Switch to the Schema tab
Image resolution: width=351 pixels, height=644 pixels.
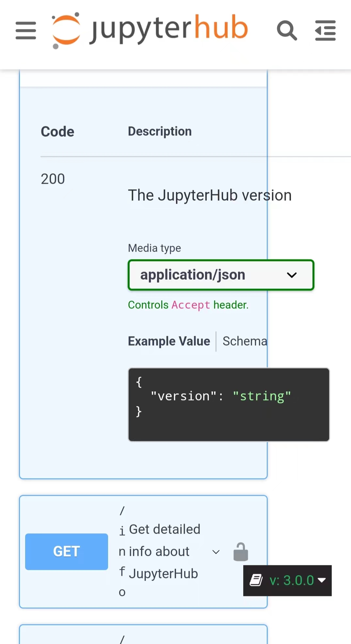[x=245, y=341]
